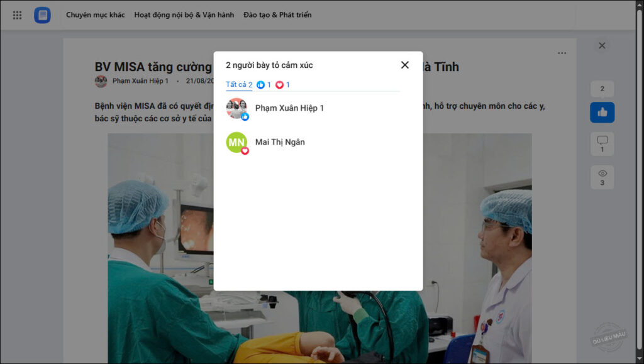Close the article with the side X
The image size is (644, 364).
point(602,45)
